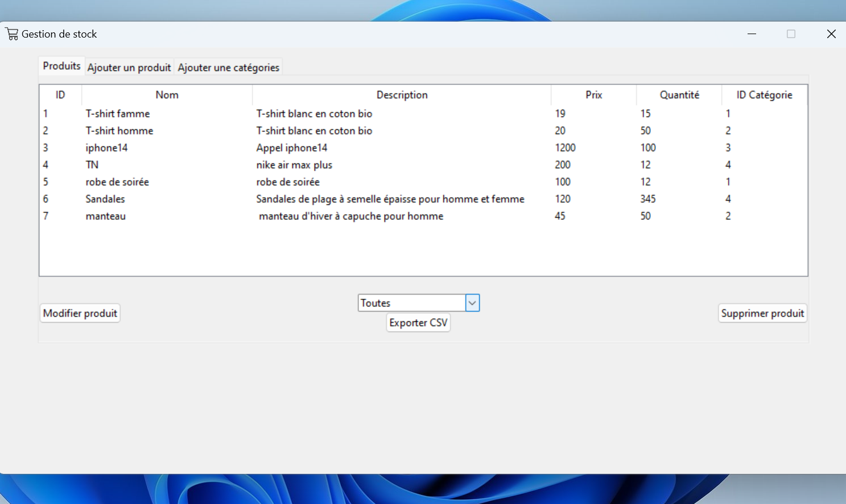Image resolution: width=846 pixels, height=504 pixels.
Task: Select the robe de soirée row
Action: point(117,182)
